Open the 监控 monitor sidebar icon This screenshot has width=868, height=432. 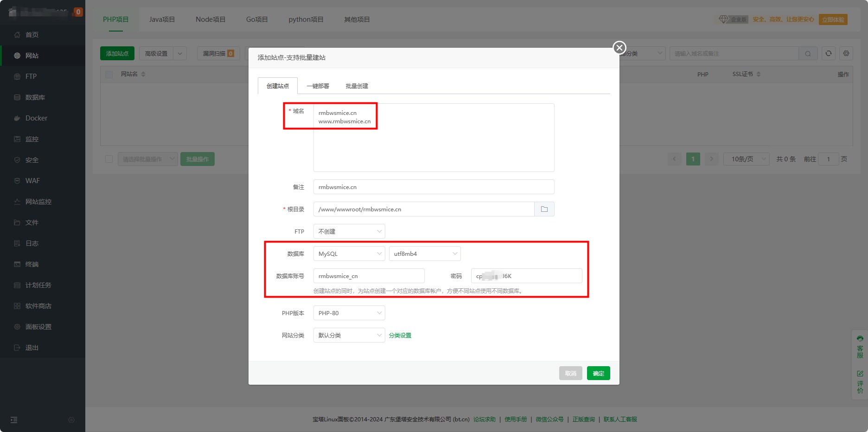[17, 139]
